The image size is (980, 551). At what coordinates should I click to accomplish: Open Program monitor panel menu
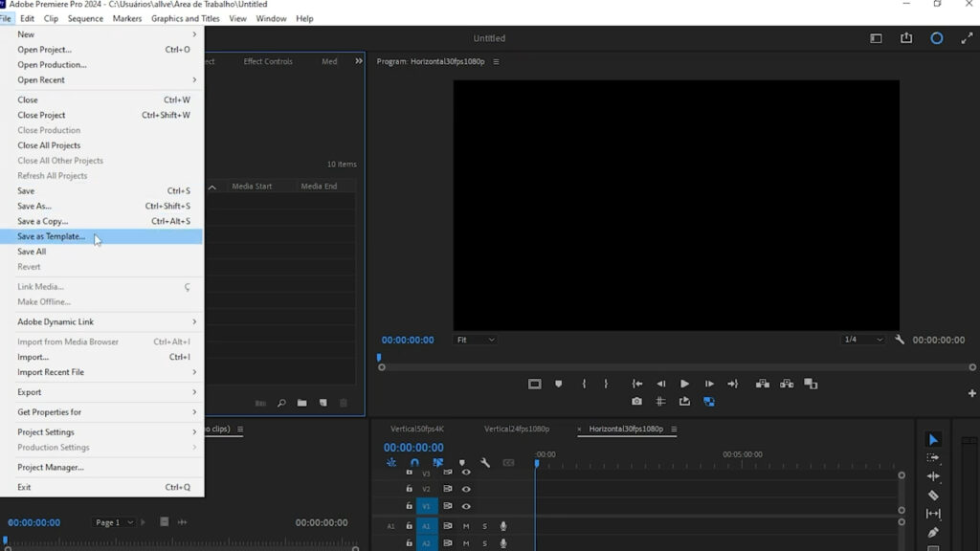tap(497, 62)
